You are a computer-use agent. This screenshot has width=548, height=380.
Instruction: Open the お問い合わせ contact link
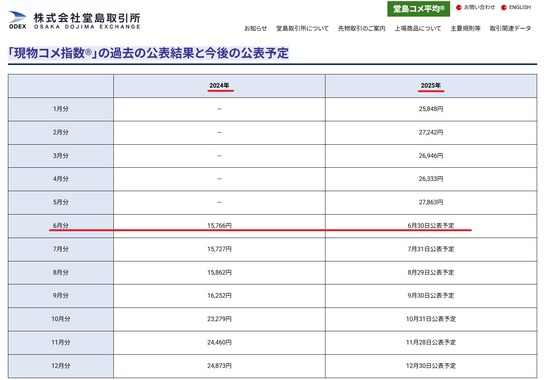click(480, 7)
